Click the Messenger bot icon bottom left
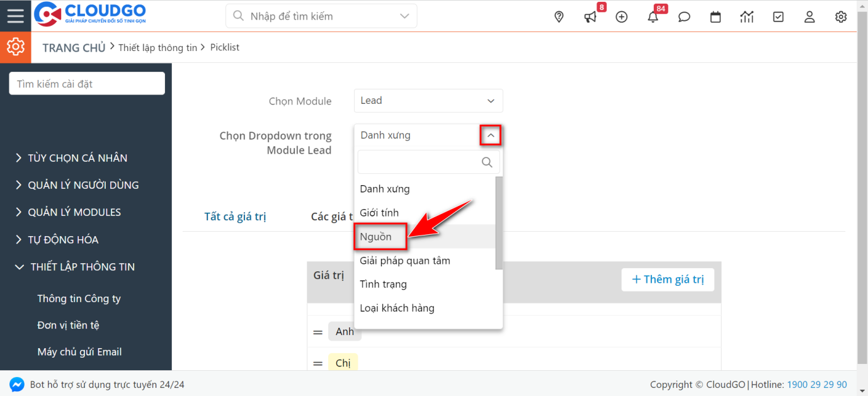868x396 pixels. [16, 383]
